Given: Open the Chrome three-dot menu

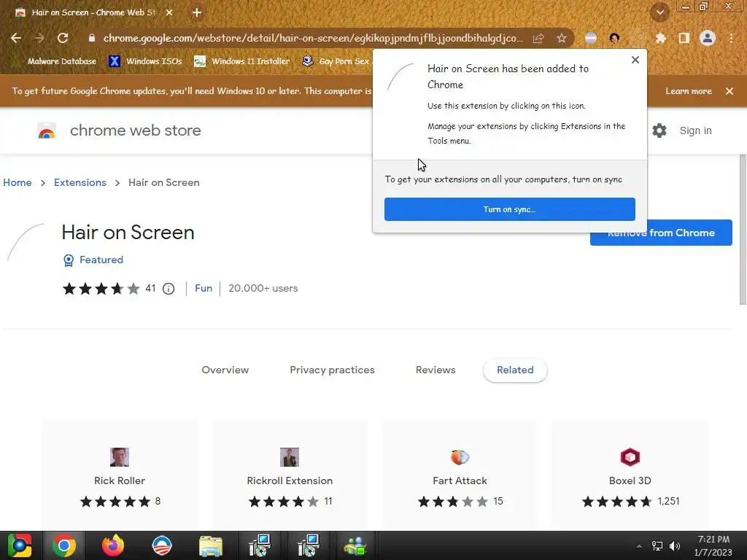Looking at the screenshot, I should tap(731, 38).
